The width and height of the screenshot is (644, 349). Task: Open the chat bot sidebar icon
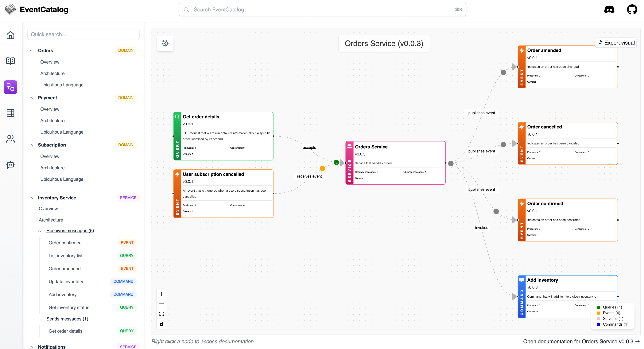tap(10, 165)
